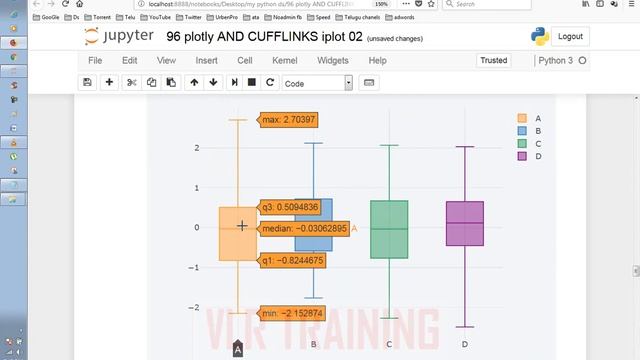This screenshot has height=360, width=640.
Task: Open the page actions three-dot menu
Action: (x=406, y=4)
